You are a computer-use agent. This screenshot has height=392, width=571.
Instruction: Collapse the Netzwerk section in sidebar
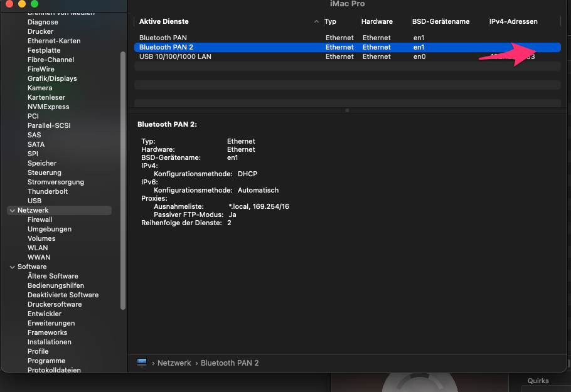12,211
